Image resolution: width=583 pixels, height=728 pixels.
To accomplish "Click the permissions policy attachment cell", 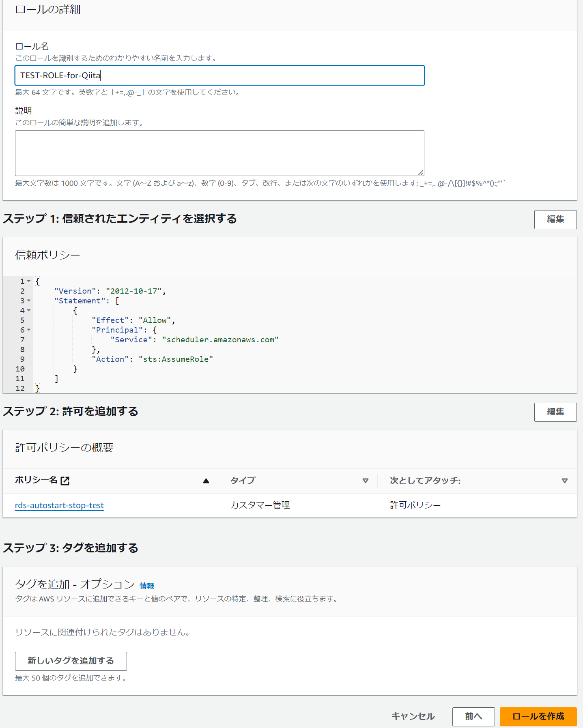I will click(415, 505).
